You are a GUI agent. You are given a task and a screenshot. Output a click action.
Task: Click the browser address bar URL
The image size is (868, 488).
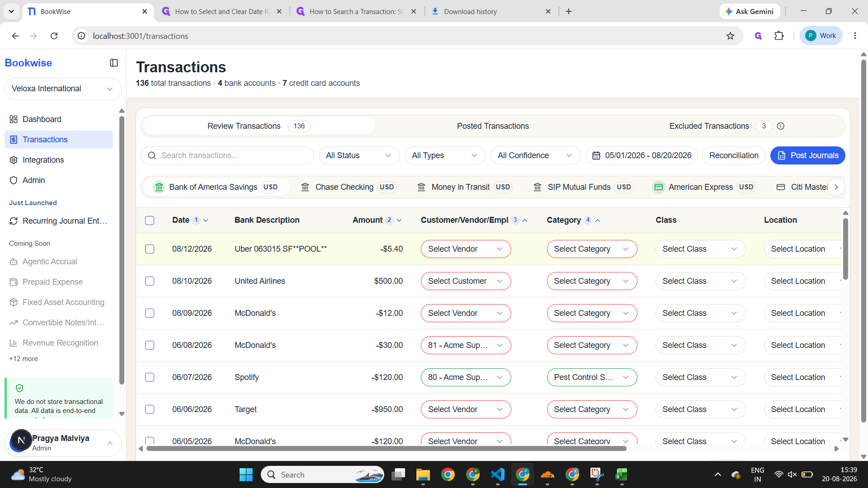pyautogui.click(x=141, y=36)
